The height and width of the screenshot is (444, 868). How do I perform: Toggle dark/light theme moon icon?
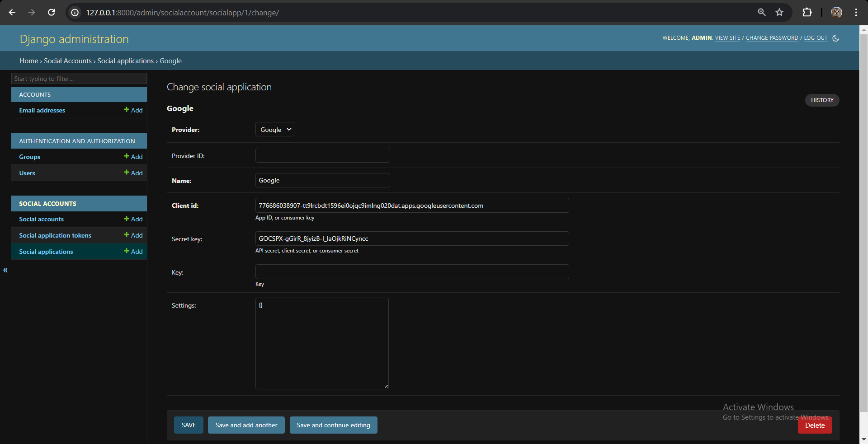point(836,38)
